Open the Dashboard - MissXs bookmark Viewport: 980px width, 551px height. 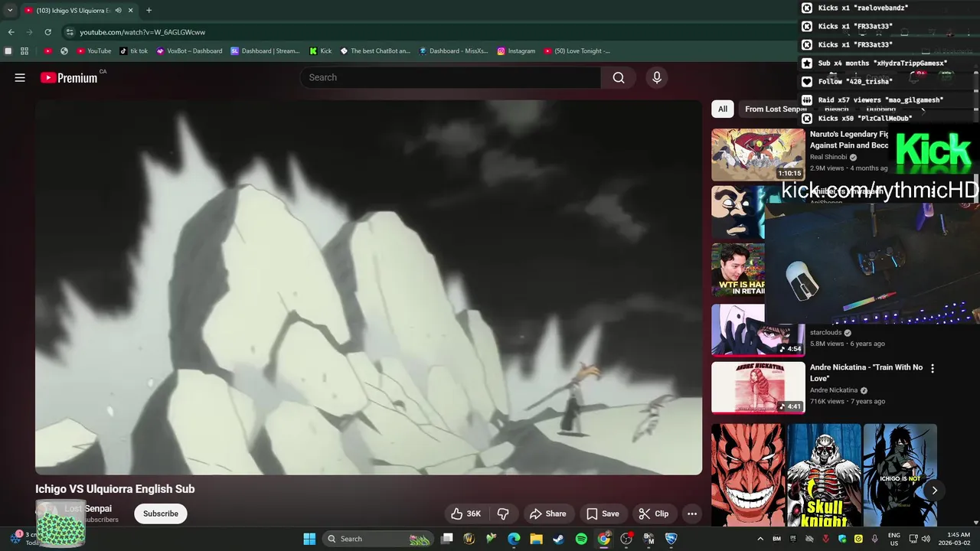point(453,51)
